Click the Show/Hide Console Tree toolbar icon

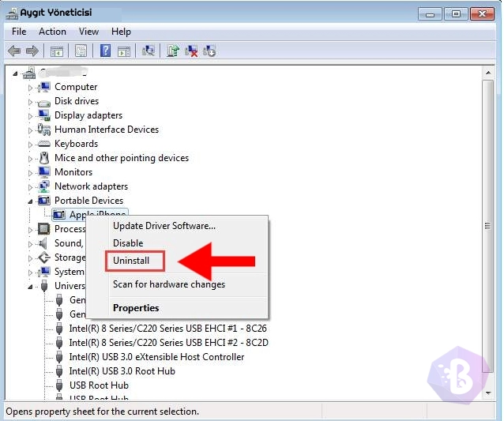(x=57, y=51)
